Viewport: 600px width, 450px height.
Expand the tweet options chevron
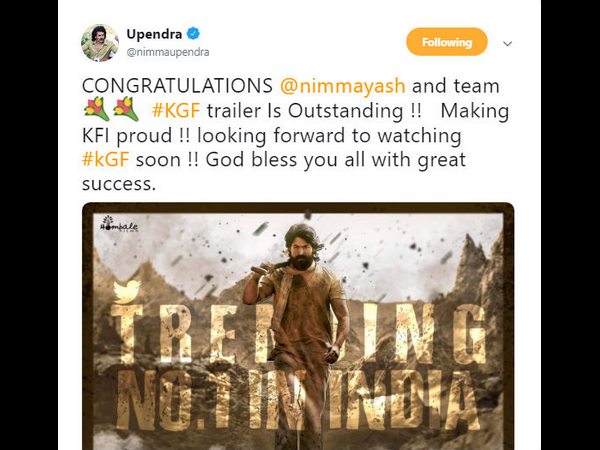507,44
